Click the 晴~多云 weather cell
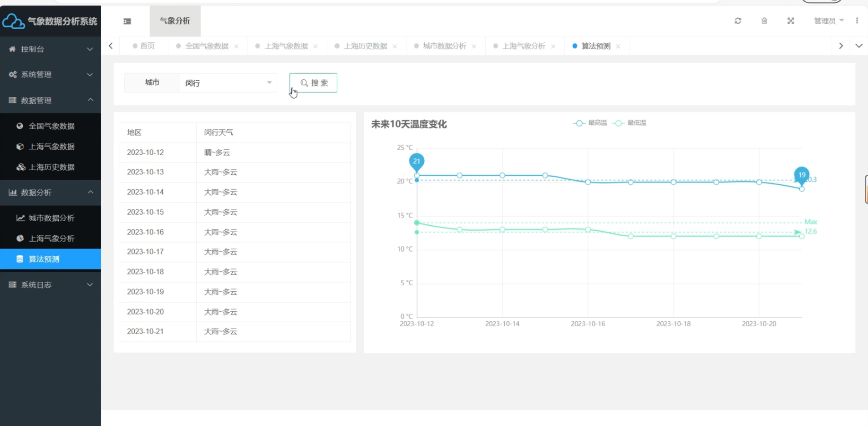The image size is (868, 426). coord(273,152)
